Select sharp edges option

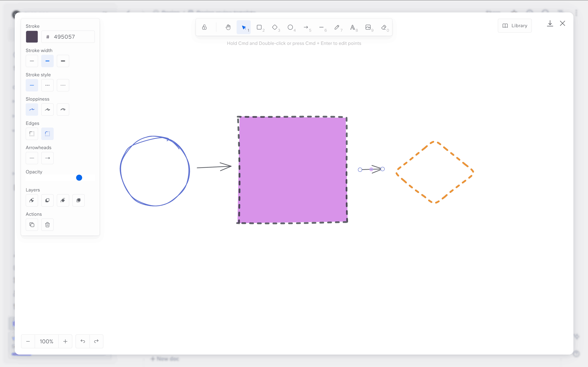pos(32,134)
